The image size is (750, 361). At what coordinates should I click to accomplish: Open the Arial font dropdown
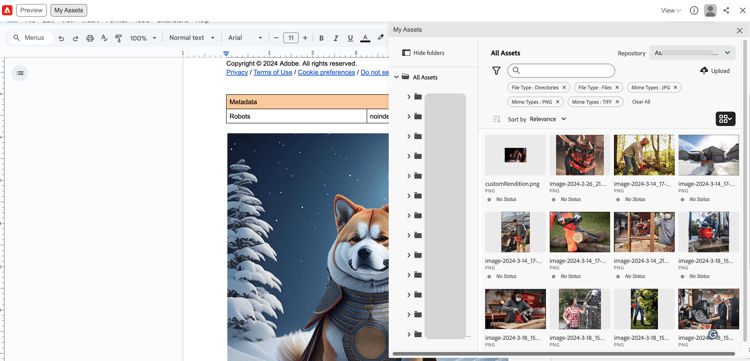tap(245, 38)
